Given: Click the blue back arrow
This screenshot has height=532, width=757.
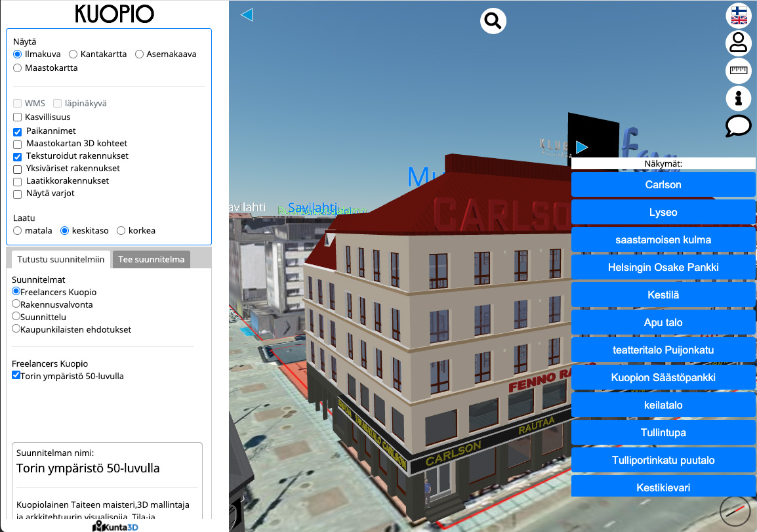Looking at the screenshot, I should 247,14.
